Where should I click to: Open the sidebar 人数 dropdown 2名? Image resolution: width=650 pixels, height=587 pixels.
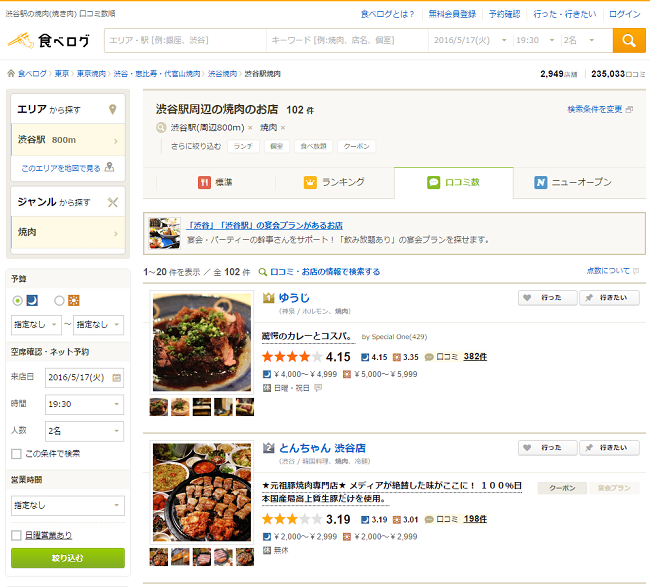click(x=84, y=431)
